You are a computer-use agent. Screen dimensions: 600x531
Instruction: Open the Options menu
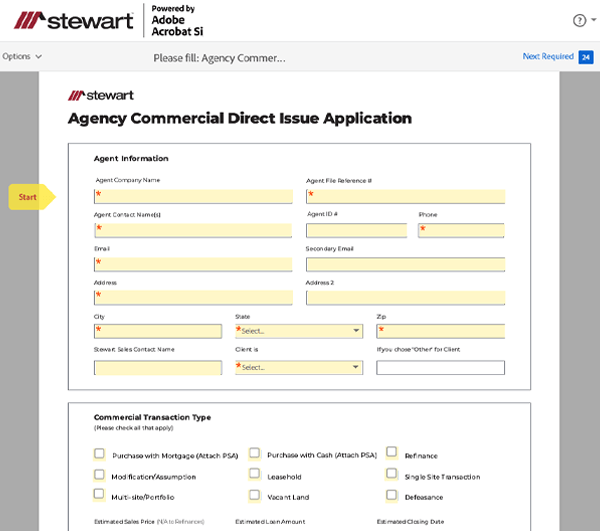pos(22,56)
